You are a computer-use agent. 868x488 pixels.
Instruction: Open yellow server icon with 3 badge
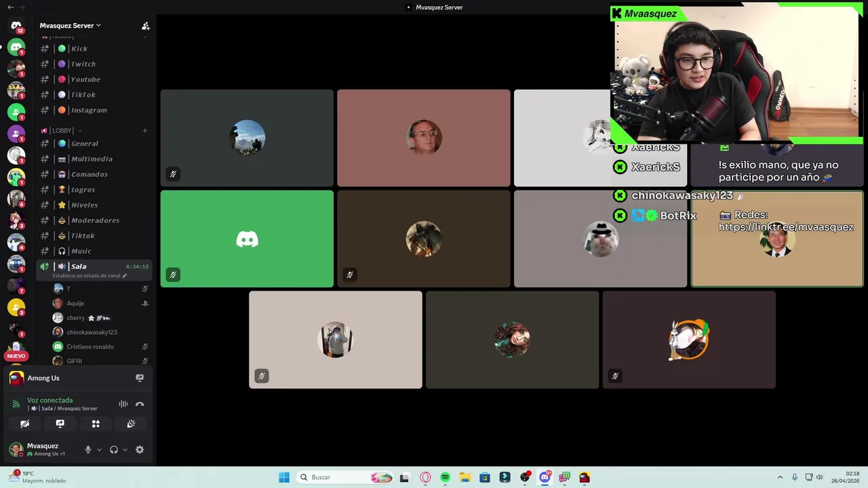point(16,308)
